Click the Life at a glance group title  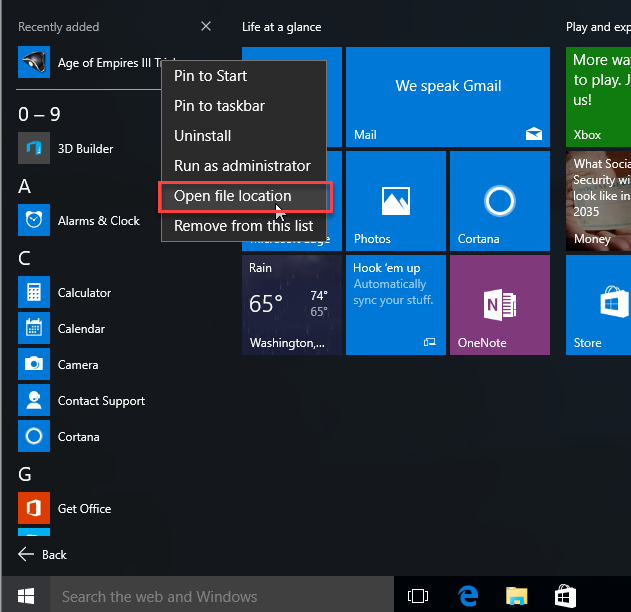coord(281,27)
